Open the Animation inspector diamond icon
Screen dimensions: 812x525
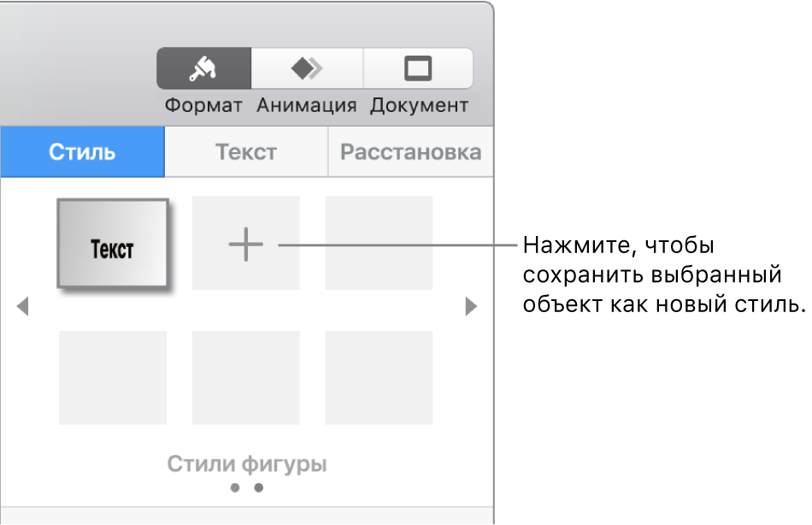[307, 68]
